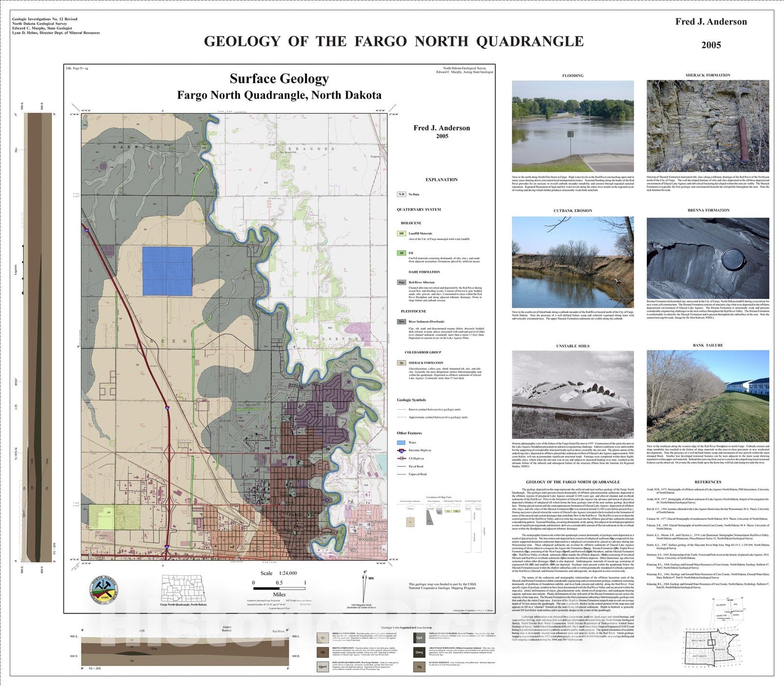Screen dimensions: 784x686
Task: Open the Bank Failure photograph
Action: (708, 395)
